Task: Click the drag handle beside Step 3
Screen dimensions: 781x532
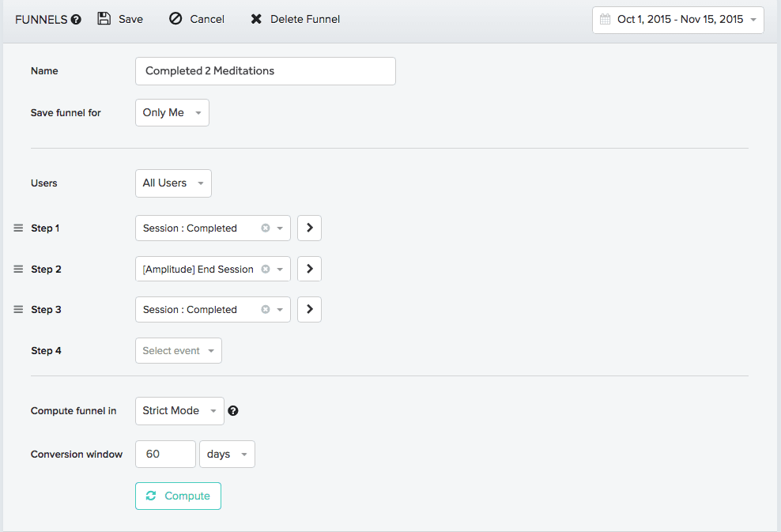Action: (x=17, y=309)
